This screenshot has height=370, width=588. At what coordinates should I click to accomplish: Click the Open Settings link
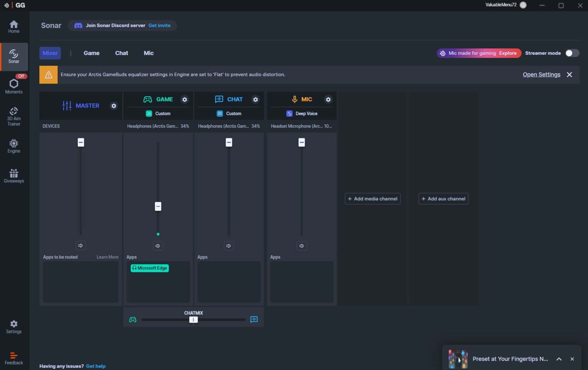coord(541,75)
